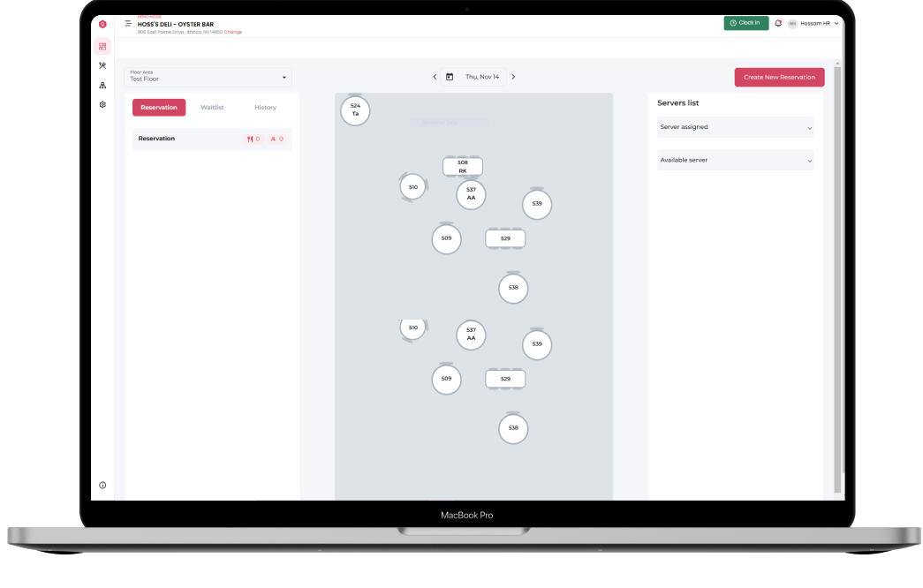Expand the Available server section
This screenshot has height=588, width=923.
pos(735,160)
